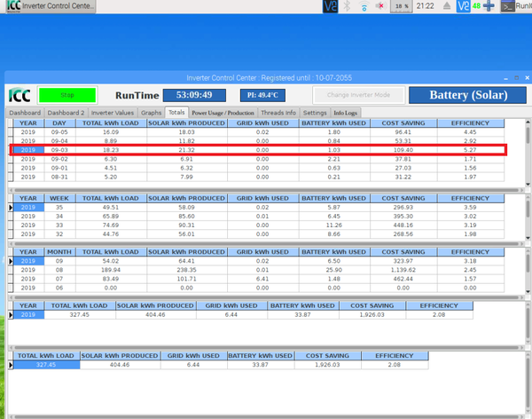Open the Inverter Values tab
The image size is (532, 419).
113,114
